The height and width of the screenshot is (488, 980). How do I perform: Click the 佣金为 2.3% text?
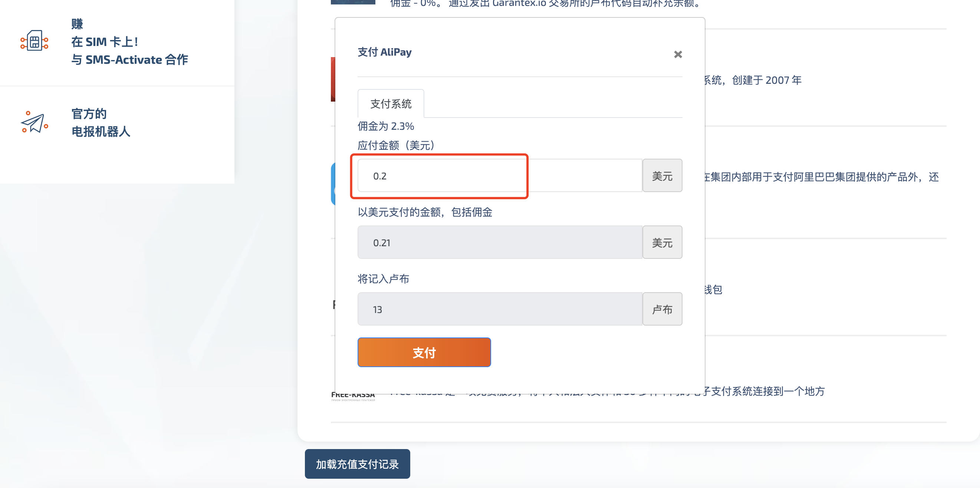point(386,126)
